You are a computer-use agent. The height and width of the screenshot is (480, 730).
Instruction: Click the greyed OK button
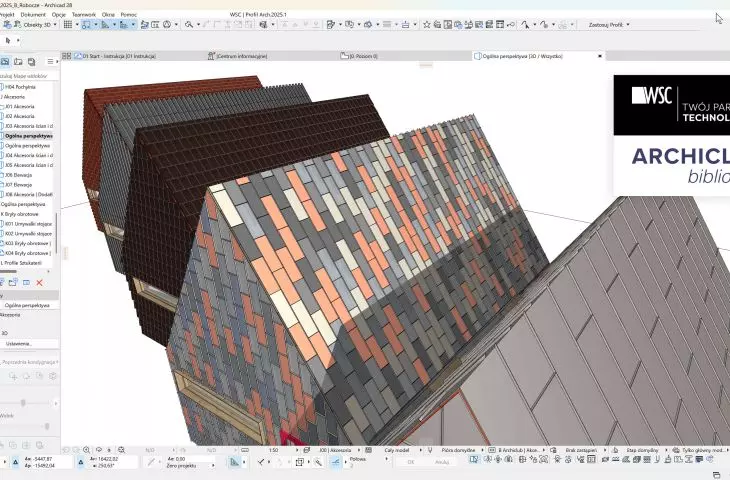(x=411, y=462)
